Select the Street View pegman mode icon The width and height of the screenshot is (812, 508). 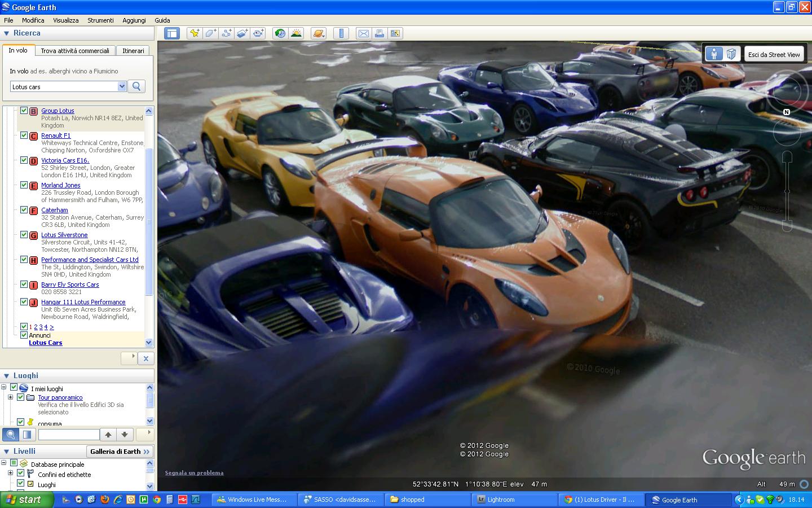714,54
